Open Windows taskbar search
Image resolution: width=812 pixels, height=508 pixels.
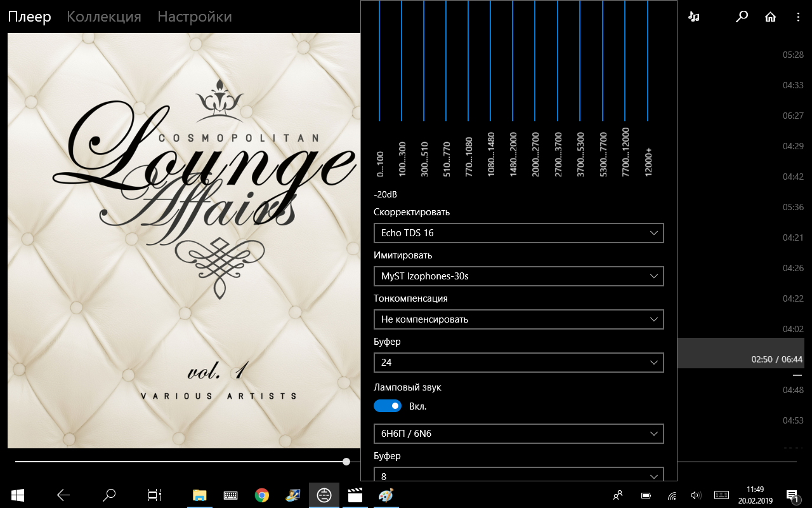pyautogui.click(x=109, y=495)
